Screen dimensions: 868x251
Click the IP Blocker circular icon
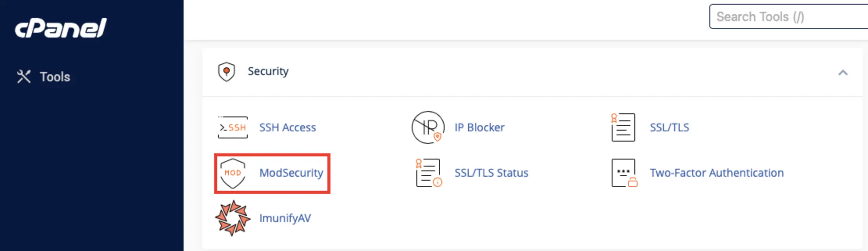428,127
